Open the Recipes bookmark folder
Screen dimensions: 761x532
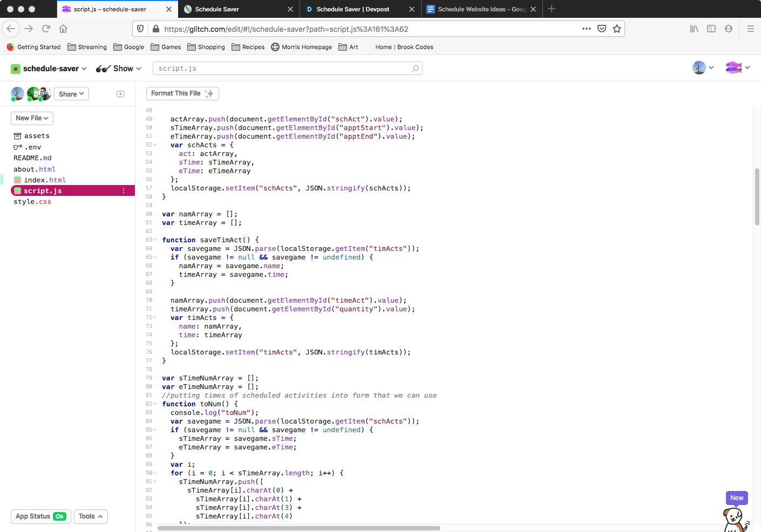248,47
